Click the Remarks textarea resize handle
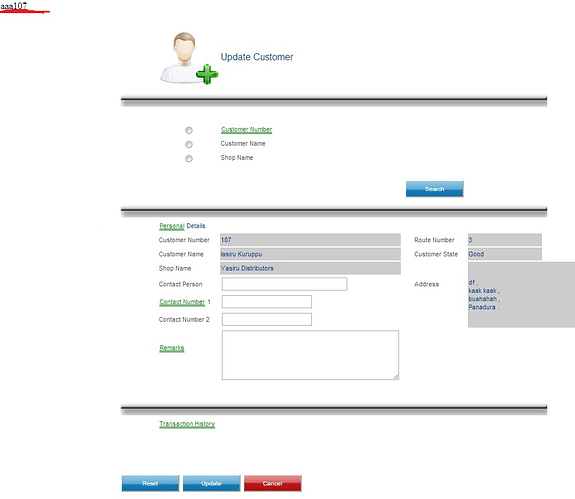 [396, 377]
